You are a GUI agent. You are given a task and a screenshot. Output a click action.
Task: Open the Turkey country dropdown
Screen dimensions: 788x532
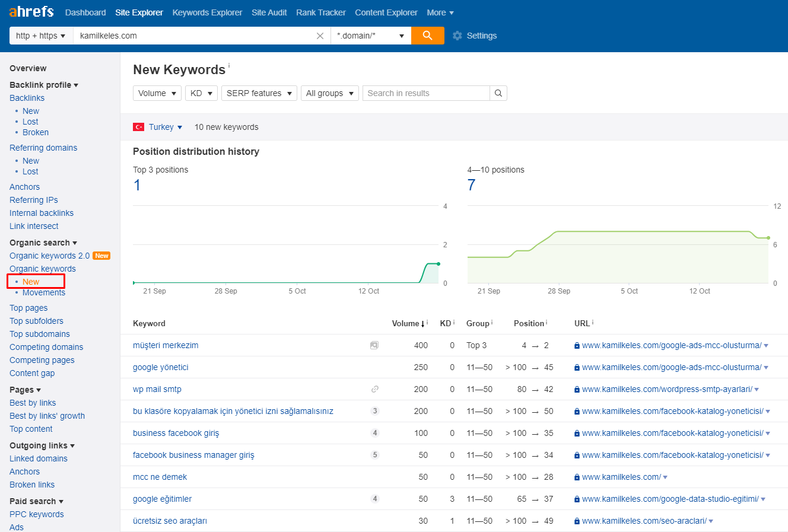coord(166,127)
